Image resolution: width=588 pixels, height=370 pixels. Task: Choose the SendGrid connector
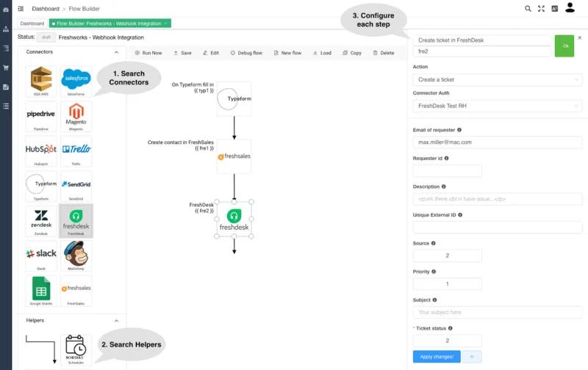point(76,186)
